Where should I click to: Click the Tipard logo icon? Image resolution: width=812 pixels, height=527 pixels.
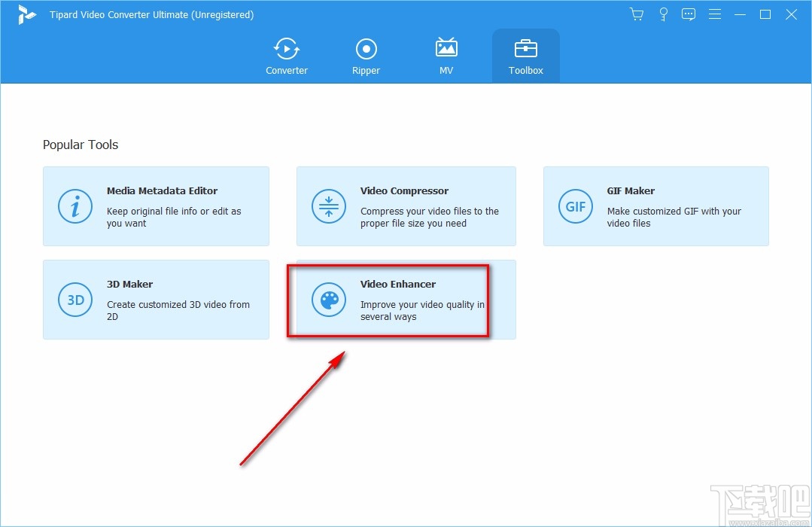coord(26,14)
